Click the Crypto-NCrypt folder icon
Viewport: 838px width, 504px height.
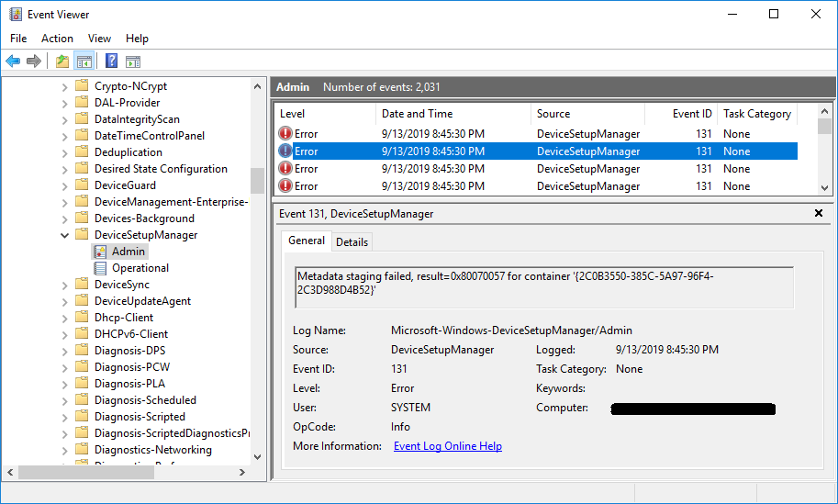pos(82,85)
